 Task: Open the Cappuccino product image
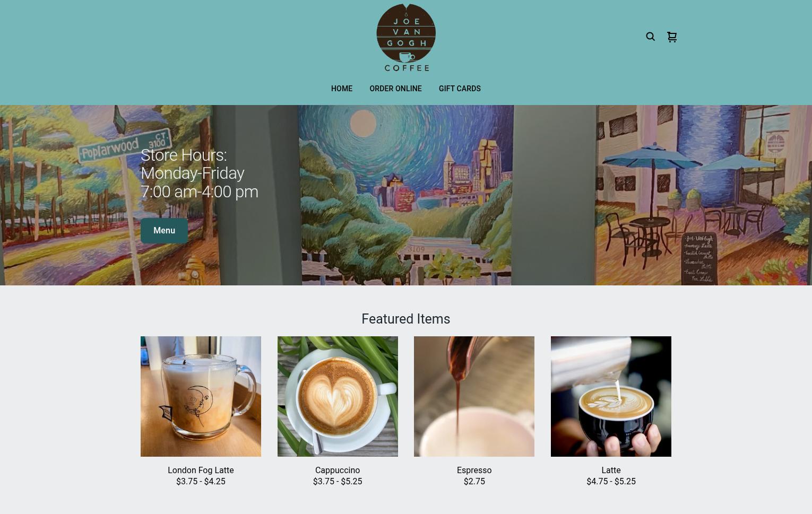(x=338, y=396)
